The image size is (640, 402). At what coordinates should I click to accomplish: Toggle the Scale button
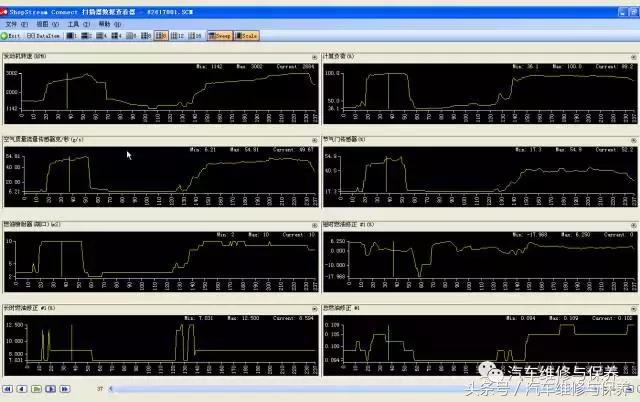246,36
